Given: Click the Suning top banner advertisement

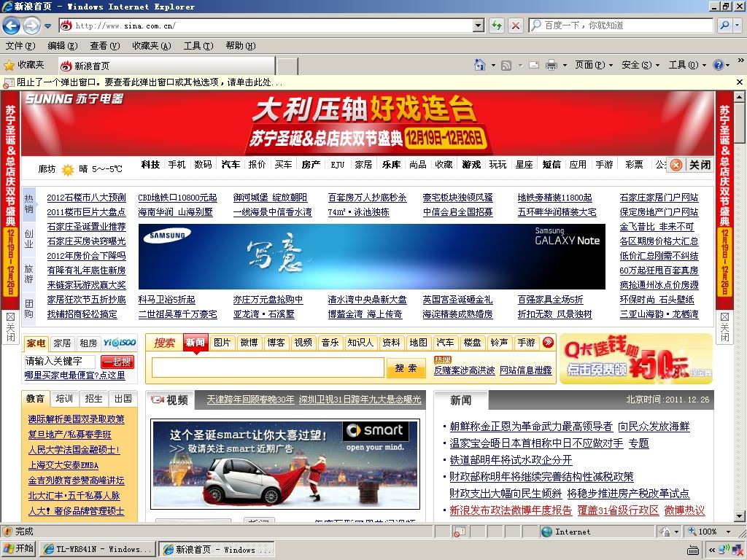Looking at the screenshot, I should [368, 124].
